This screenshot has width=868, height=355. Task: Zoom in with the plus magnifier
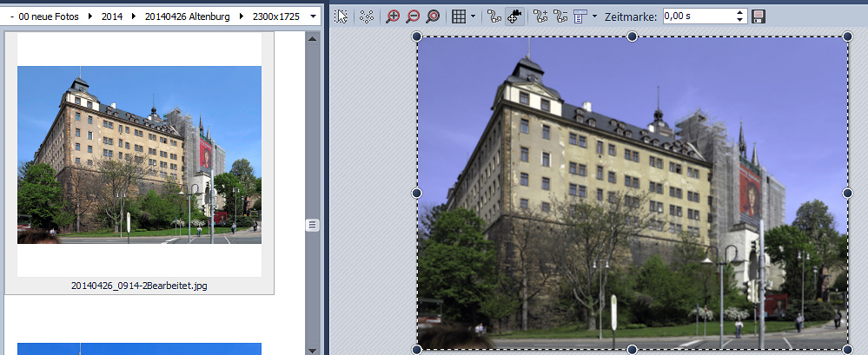tap(393, 16)
